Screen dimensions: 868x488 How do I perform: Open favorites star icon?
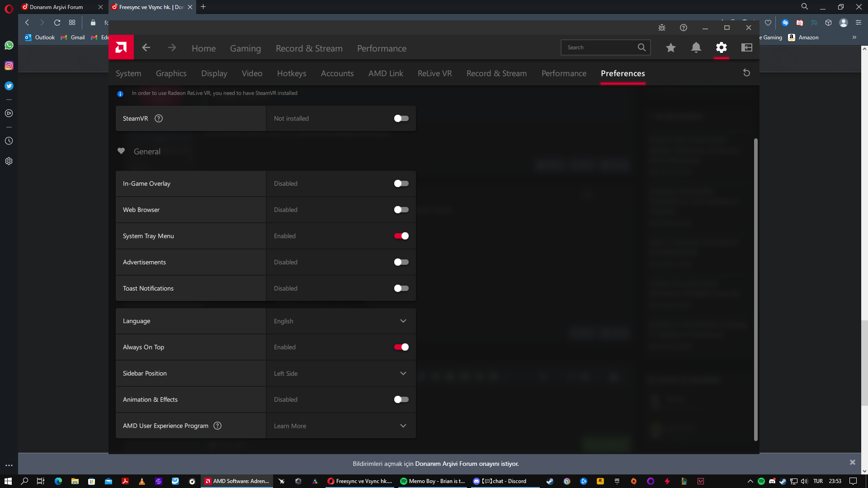(670, 47)
